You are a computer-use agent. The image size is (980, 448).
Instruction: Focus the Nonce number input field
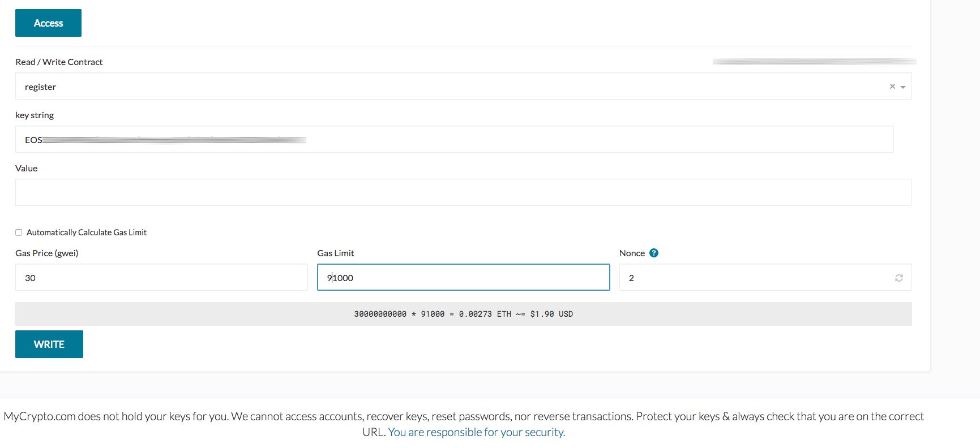point(753,278)
